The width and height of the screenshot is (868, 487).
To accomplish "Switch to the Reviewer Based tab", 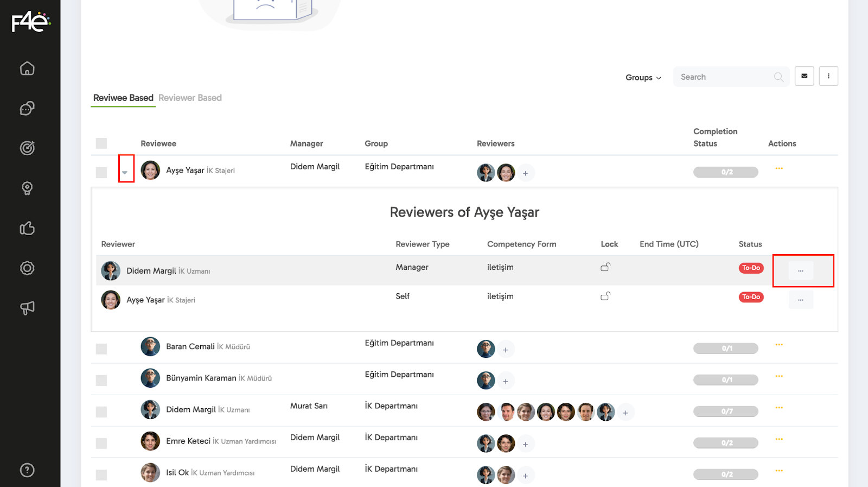I will pyautogui.click(x=190, y=98).
